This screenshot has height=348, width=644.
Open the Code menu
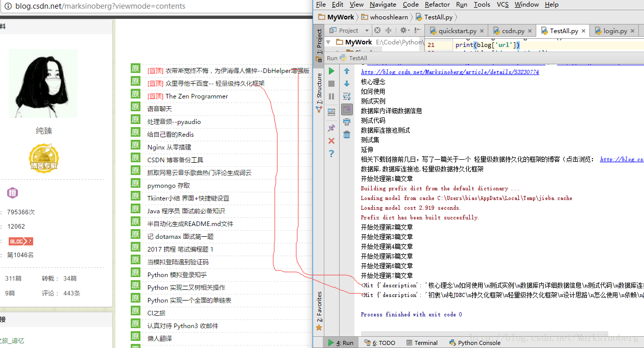coord(411,5)
